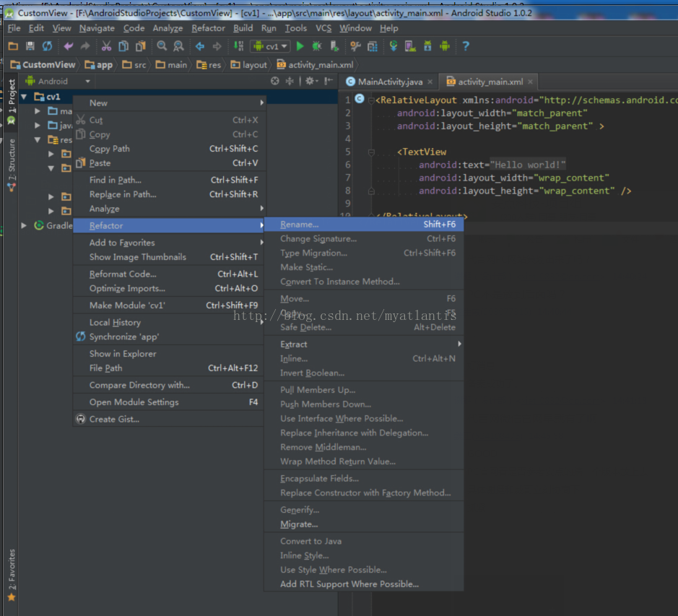The height and width of the screenshot is (616, 678).
Task: Click the CustomView breadcrumb
Action: 43,65
